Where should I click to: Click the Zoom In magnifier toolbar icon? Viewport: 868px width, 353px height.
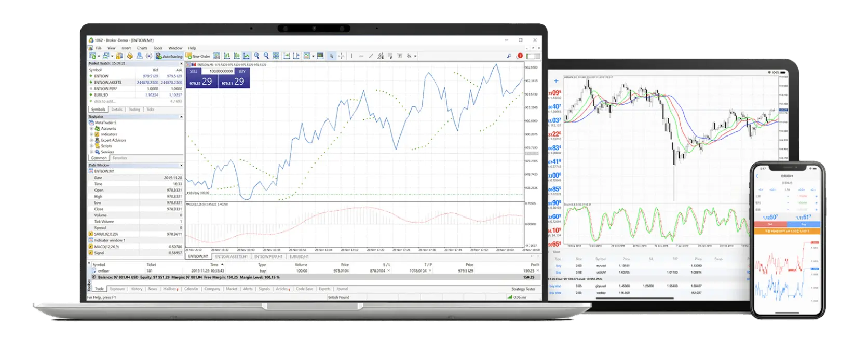pos(256,56)
